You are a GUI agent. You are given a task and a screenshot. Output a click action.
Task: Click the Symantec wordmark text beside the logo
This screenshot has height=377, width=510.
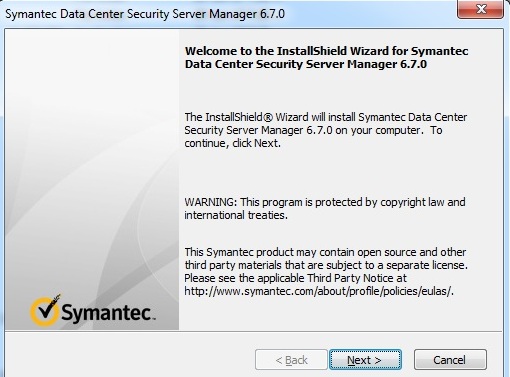point(108,313)
